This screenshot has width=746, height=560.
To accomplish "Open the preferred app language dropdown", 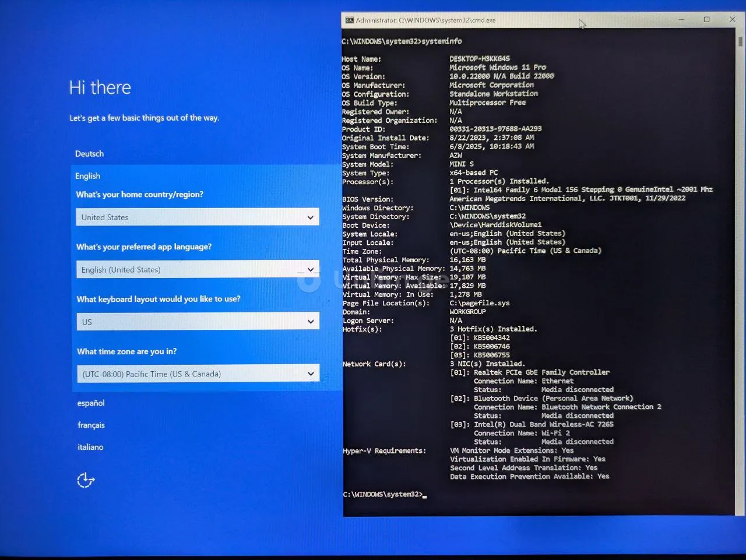I will pos(198,269).
